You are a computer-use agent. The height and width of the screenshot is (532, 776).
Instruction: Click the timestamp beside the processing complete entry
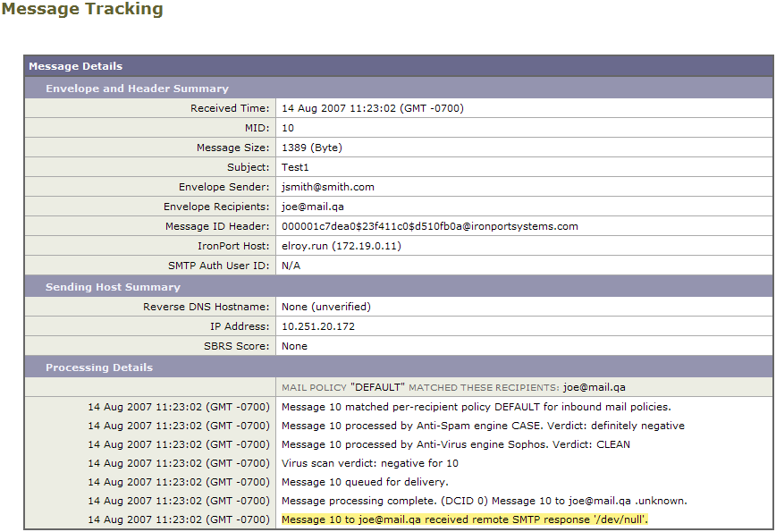point(179,502)
